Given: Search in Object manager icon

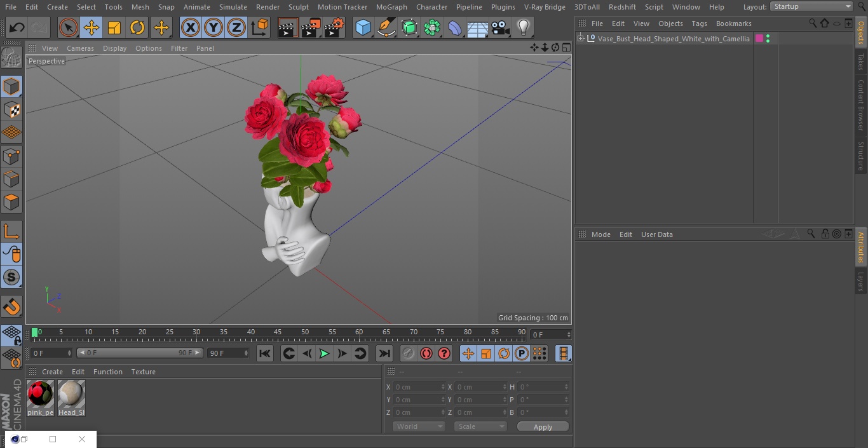Looking at the screenshot, I should tap(813, 23).
